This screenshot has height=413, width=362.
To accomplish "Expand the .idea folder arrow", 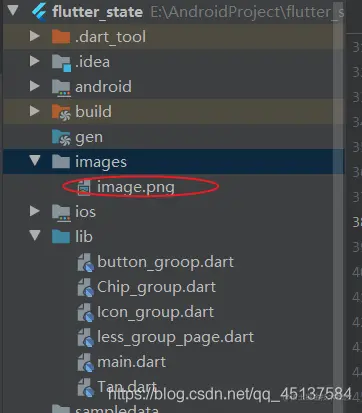I will pyautogui.click(x=35, y=61).
